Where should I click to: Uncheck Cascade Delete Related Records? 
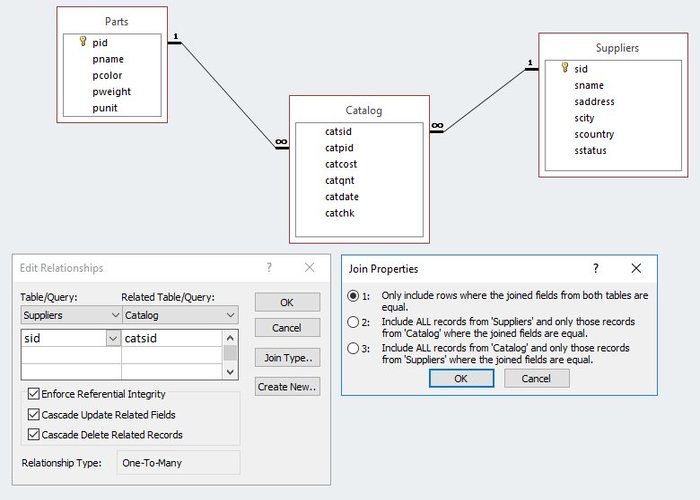click(x=35, y=435)
